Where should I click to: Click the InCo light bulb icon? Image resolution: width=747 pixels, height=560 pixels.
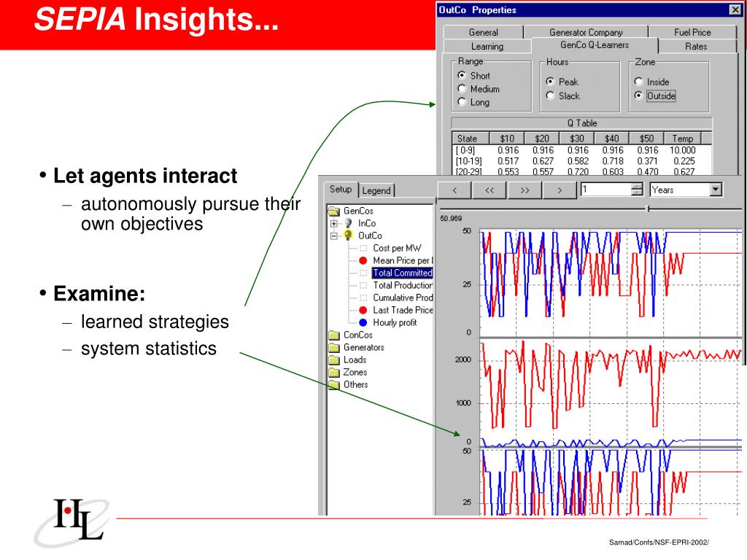tap(348, 223)
